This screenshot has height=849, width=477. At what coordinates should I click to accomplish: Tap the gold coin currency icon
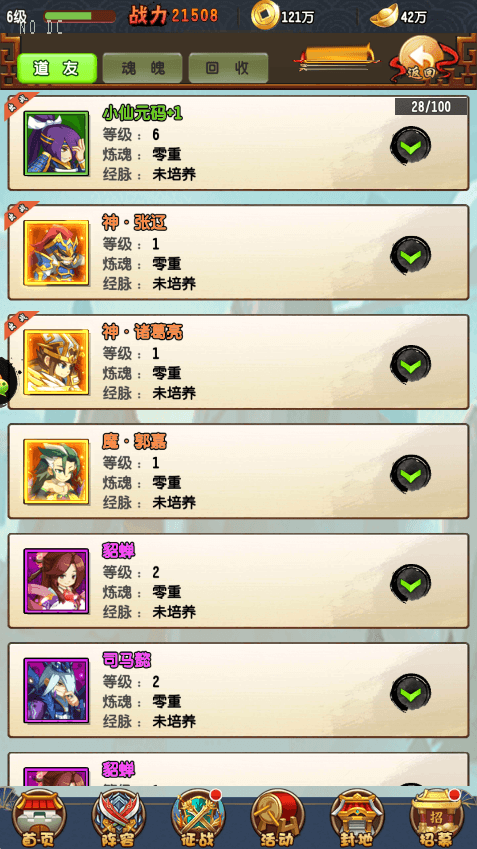[265, 15]
